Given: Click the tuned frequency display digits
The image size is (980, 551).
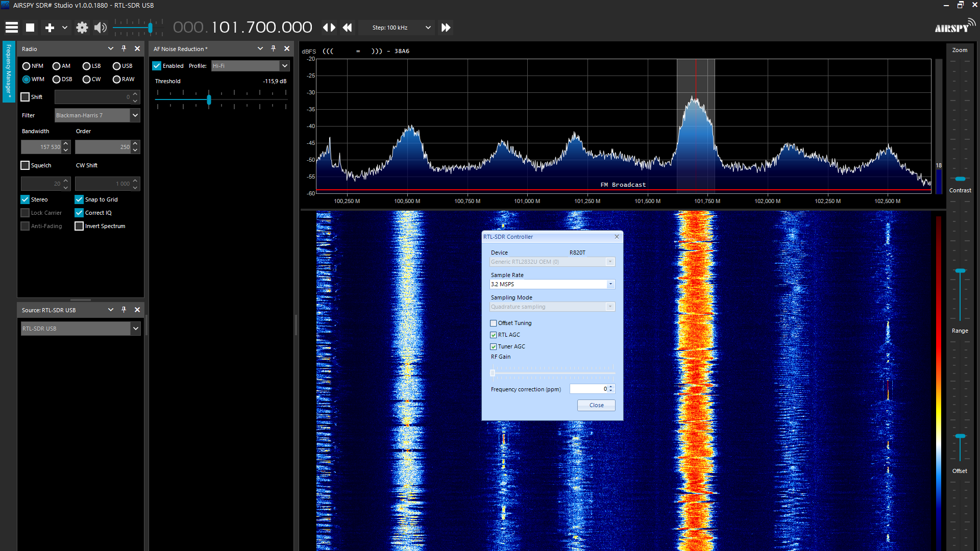Looking at the screenshot, I should point(242,28).
